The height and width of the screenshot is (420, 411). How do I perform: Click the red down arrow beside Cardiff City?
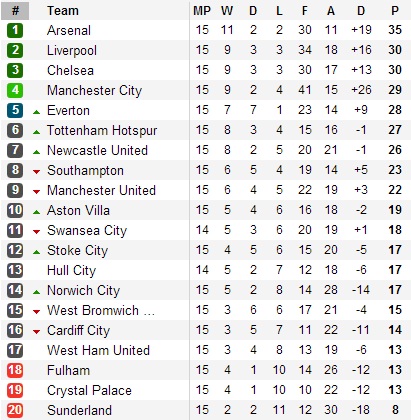pos(36,332)
